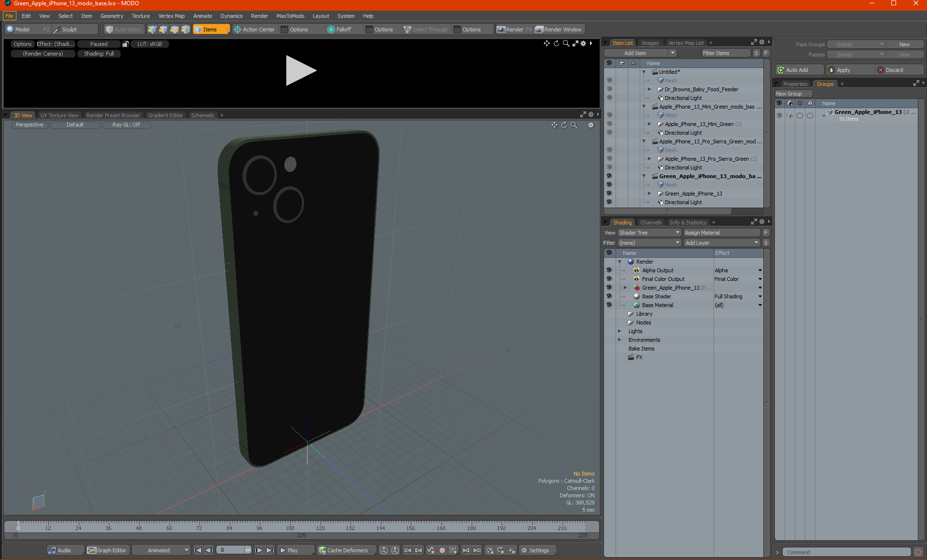
Task: Toggle visibility of Base Material layer
Action: (609, 305)
